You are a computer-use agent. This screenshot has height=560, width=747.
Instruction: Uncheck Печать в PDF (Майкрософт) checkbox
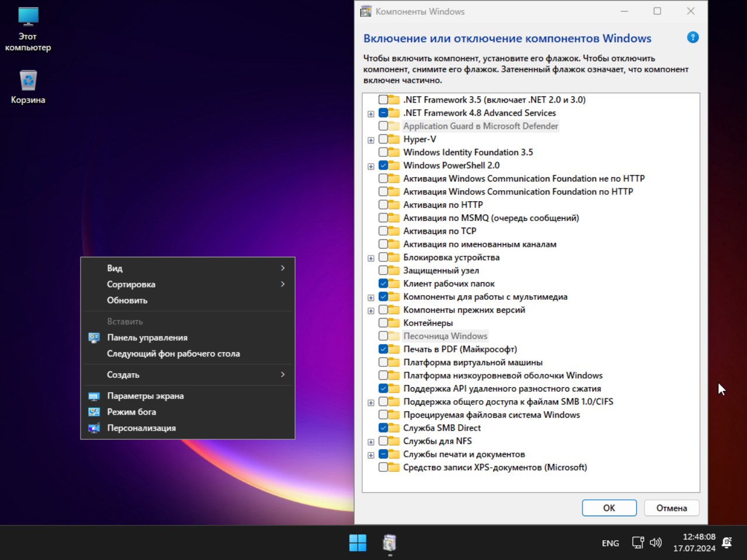(x=383, y=349)
